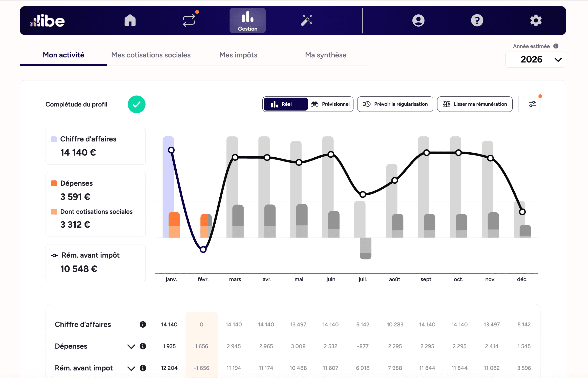Switch to Ma synthèse tab

(x=326, y=55)
